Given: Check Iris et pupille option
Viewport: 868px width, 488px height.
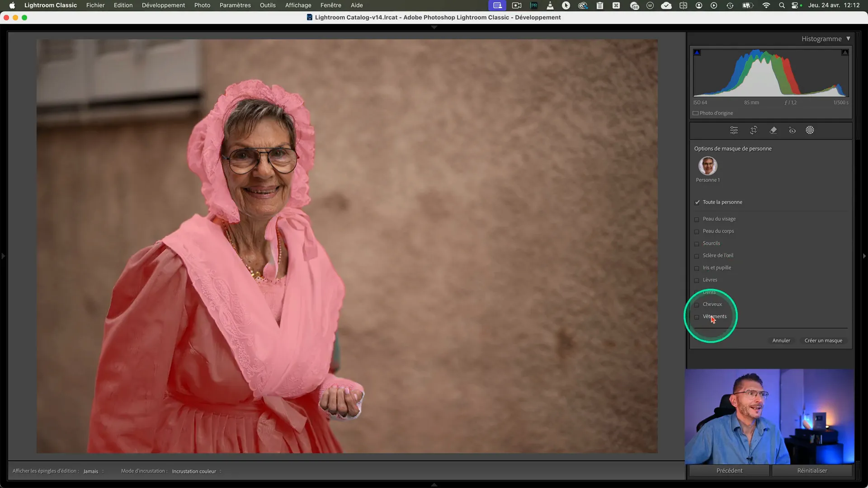Looking at the screenshot, I should click(697, 268).
